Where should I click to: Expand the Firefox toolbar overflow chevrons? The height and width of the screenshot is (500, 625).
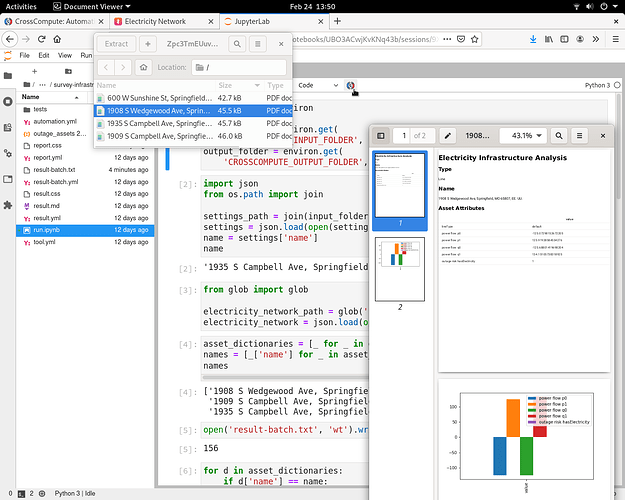coord(596,39)
